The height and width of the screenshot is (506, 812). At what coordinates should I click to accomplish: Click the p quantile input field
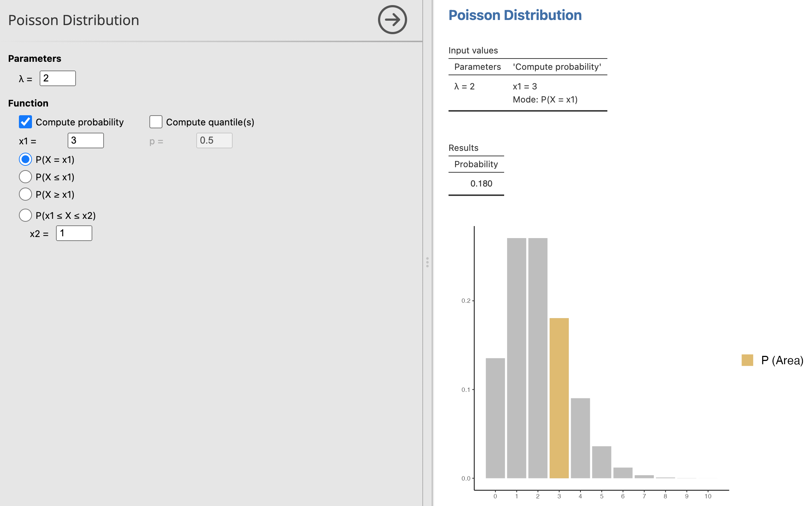tap(214, 141)
